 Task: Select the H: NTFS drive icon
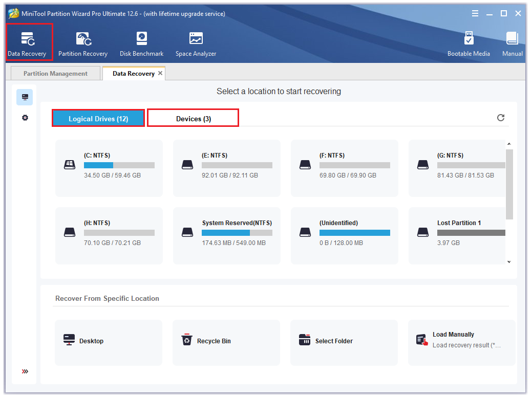[70, 232]
